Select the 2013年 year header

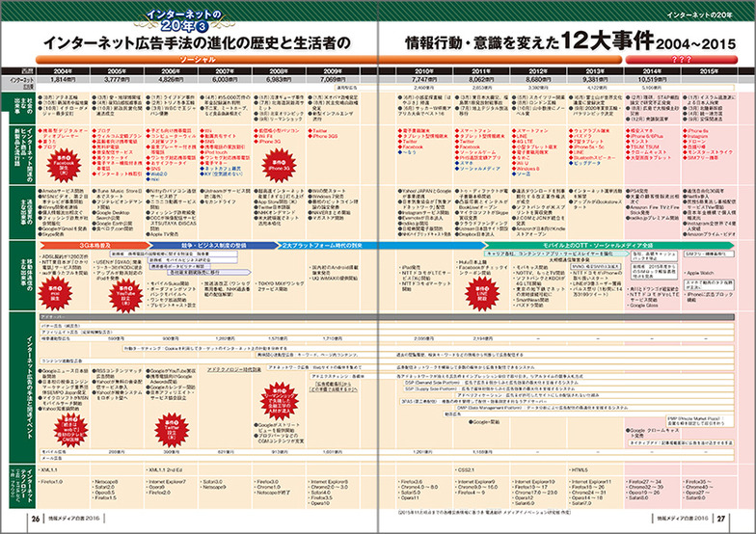(x=595, y=71)
